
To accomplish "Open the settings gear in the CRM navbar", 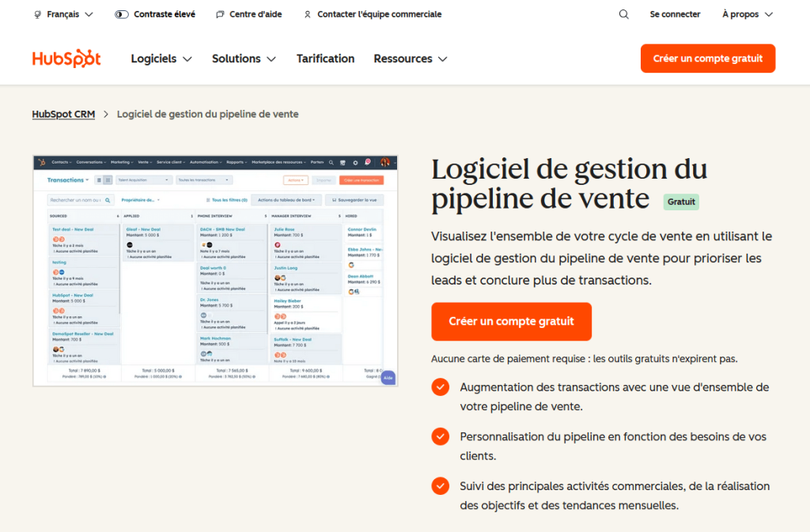I will 356,162.
